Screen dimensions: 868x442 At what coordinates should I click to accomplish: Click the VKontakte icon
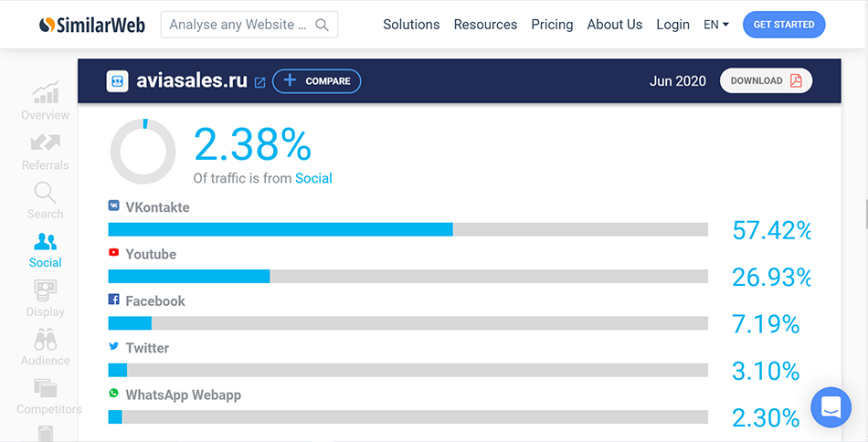click(x=113, y=205)
